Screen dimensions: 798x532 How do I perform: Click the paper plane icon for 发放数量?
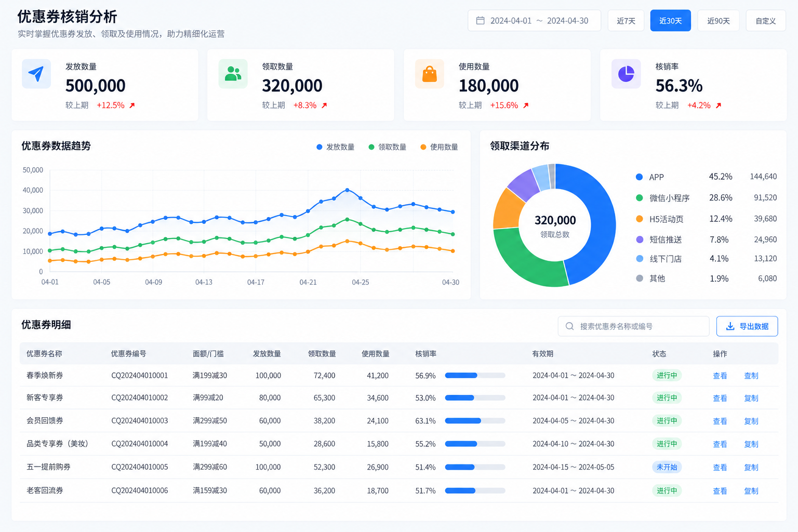(x=36, y=74)
